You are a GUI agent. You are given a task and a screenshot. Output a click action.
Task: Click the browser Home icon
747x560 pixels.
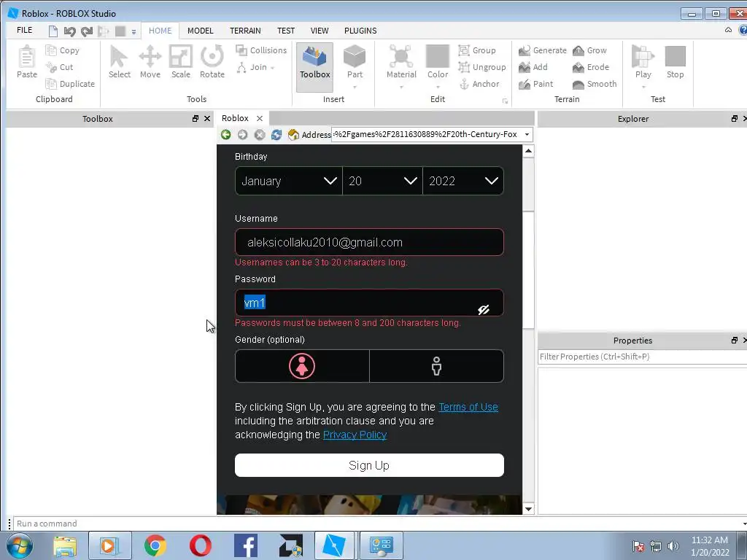pos(293,135)
